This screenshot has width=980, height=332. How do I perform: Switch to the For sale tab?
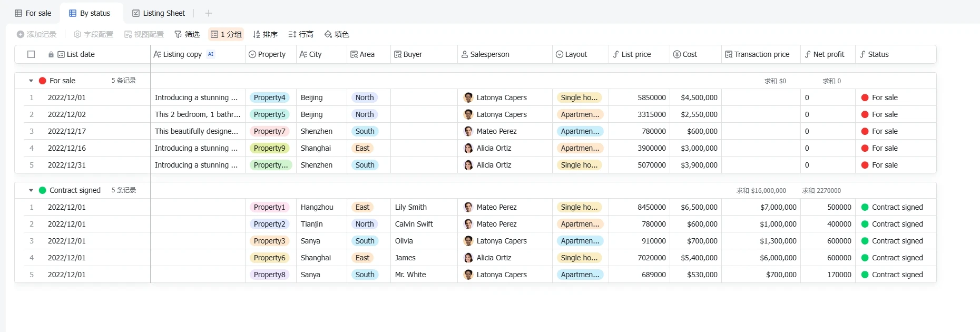33,13
